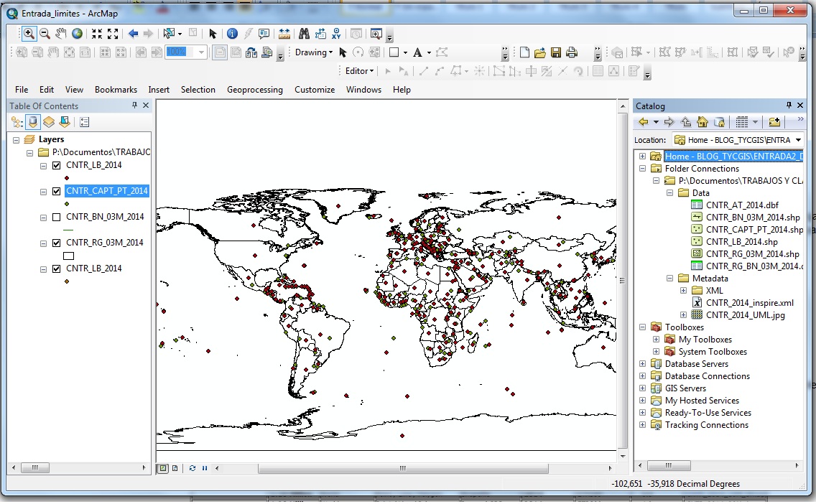
Task: Click the Save disk icon
Action: click(x=556, y=52)
